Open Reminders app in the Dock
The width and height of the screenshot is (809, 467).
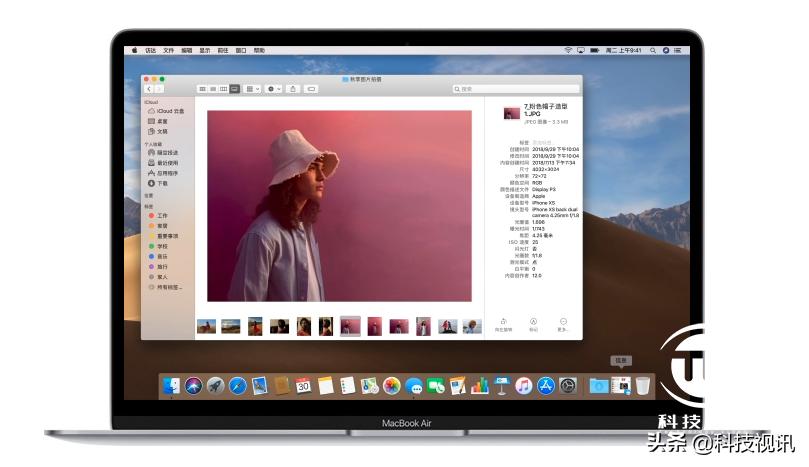pos(347,385)
